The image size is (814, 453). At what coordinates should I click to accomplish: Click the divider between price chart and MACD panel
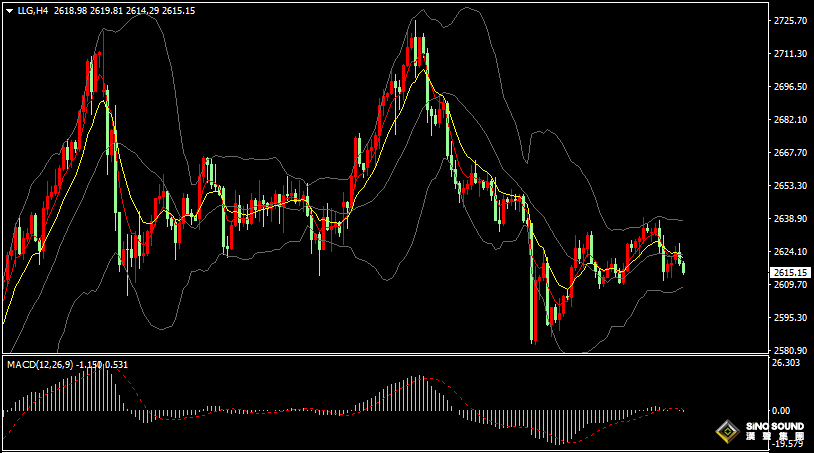(400, 355)
